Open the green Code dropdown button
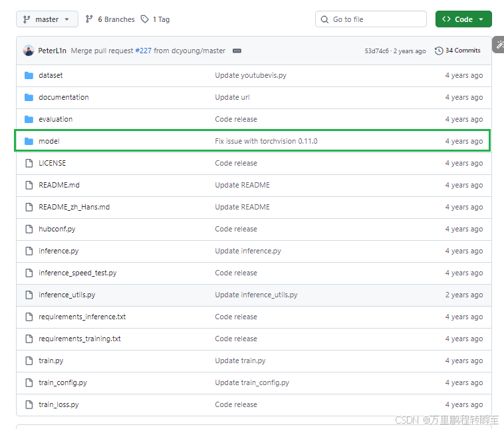Screen dimensions: 504x429 463,19
